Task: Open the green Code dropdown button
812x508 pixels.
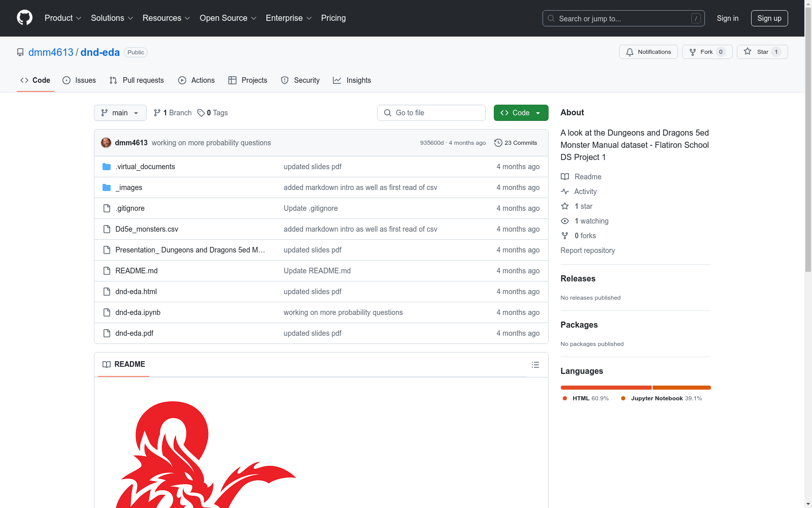Action: point(521,113)
